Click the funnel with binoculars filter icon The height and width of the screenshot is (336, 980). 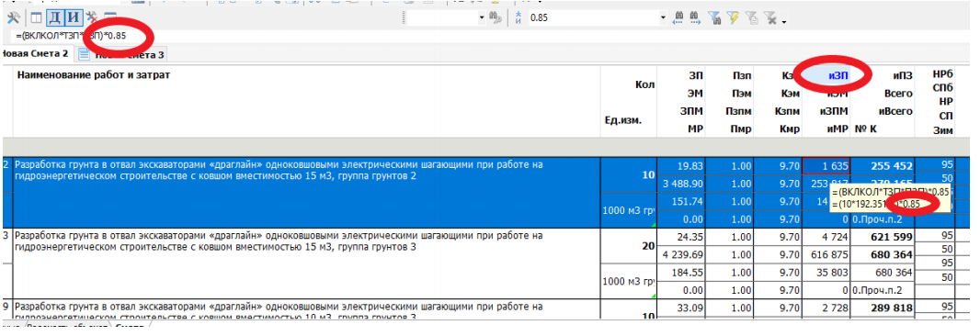714,17
